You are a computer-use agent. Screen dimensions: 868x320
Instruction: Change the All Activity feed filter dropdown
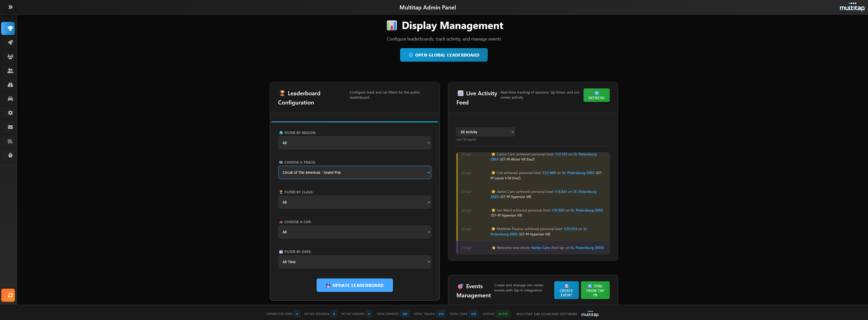[485, 132]
